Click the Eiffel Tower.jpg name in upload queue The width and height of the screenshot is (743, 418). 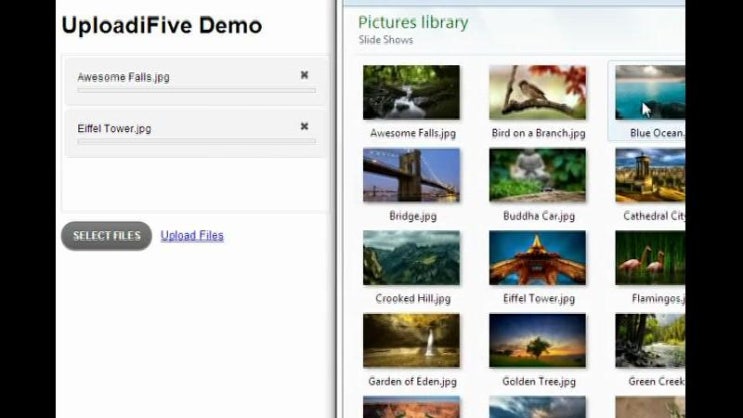pyautogui.click(x=114, y=128)
